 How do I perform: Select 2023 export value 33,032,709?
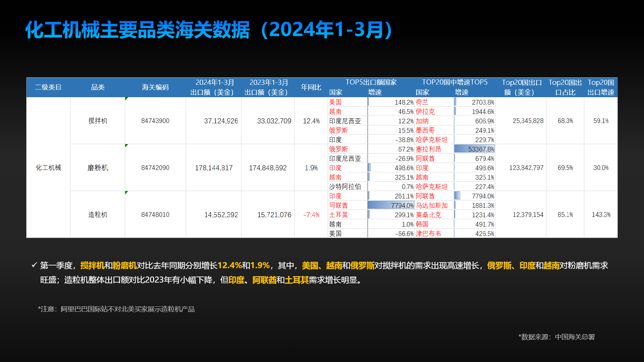click(x=274, y=121)
